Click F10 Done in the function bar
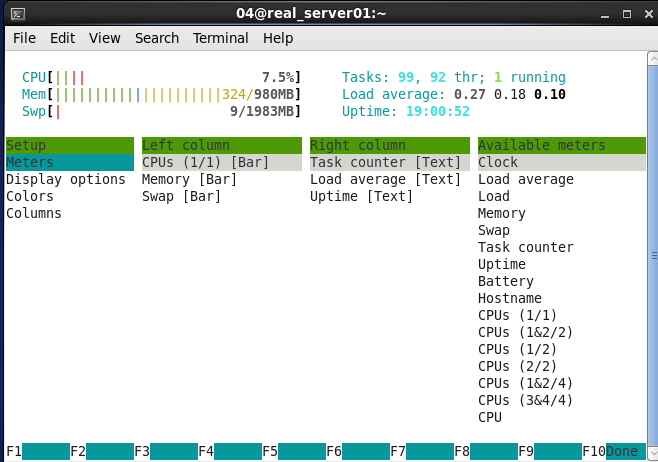 (614, 452)
